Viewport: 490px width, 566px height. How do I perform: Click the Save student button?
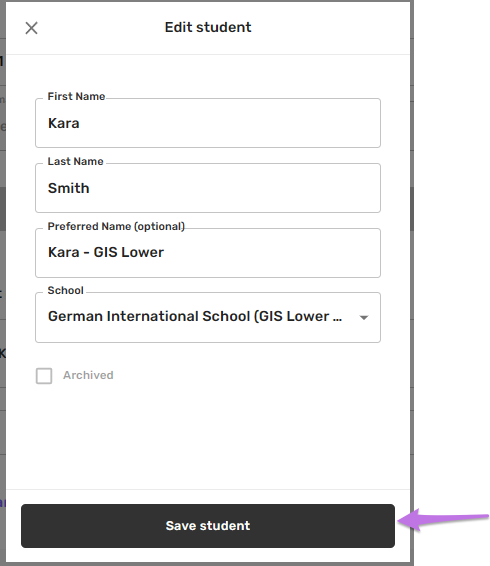click(208, 526)
